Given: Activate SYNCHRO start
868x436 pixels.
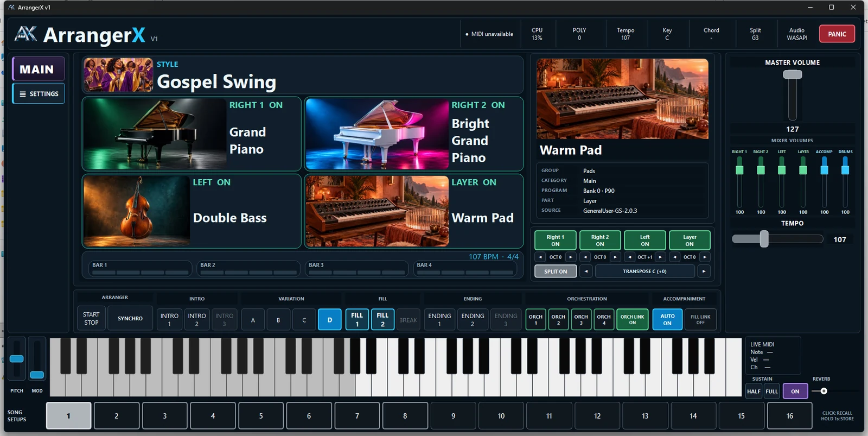Looking at the screenshot, I should (130, 319).
